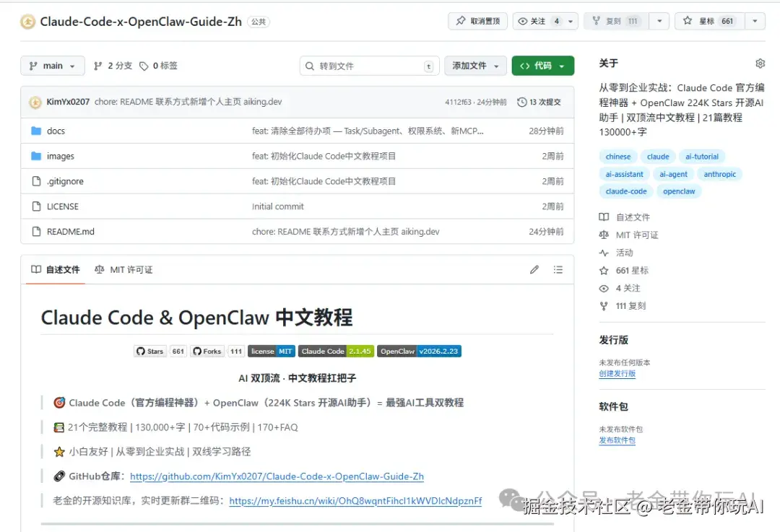
Task: Click the tag icon next to 0 标签
Action: pyautogui.click(x=144, y=66)
